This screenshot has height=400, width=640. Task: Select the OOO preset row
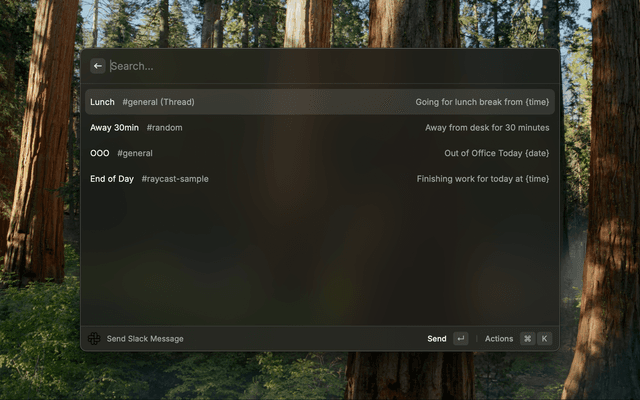tap(320, 153)
